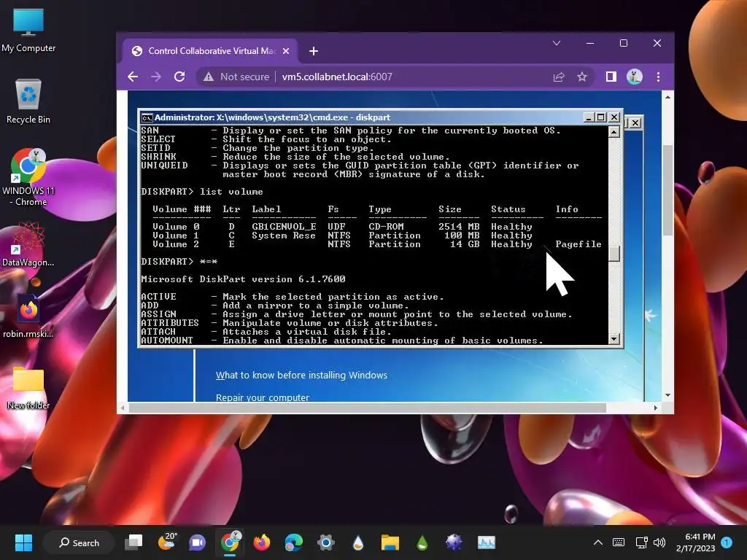Click the address bar URL field
Screen dimensions: 747x560
(x=337, y=77)
